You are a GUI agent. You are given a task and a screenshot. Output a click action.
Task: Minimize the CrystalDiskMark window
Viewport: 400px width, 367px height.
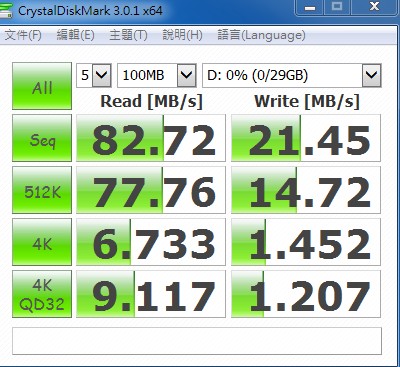311,7
